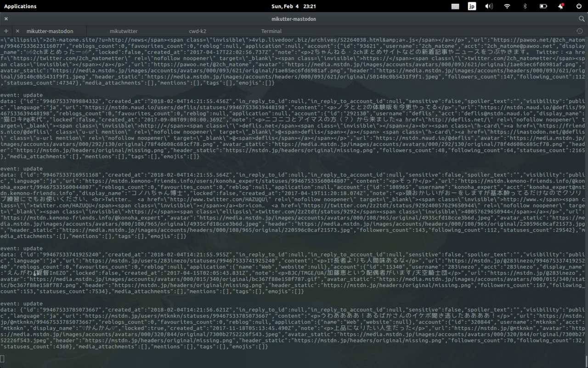Screen dimensions: 588x368
Task: Open the keyboard icon in top panel
Action: 455,6
